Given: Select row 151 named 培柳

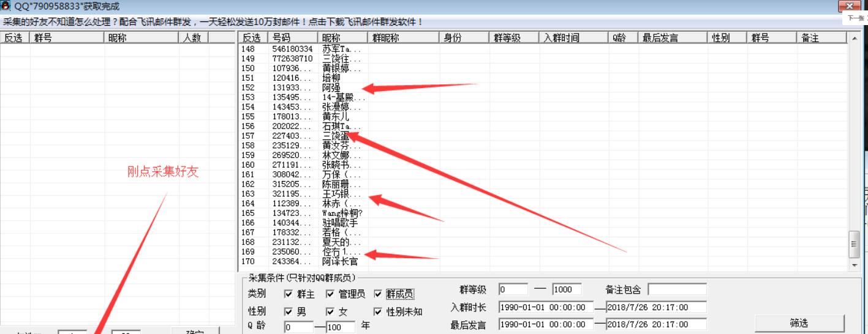Looking at the screenshot, I should [x=543, y=78].
